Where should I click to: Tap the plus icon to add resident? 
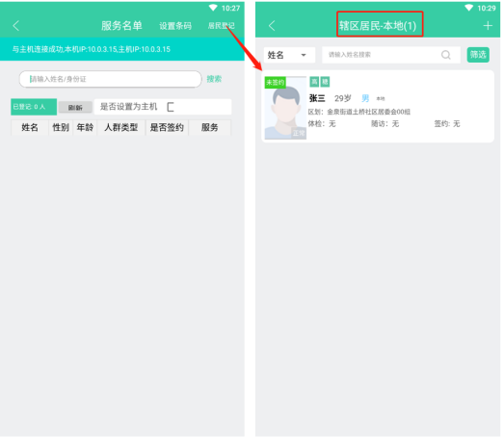(x=488, y=26)
